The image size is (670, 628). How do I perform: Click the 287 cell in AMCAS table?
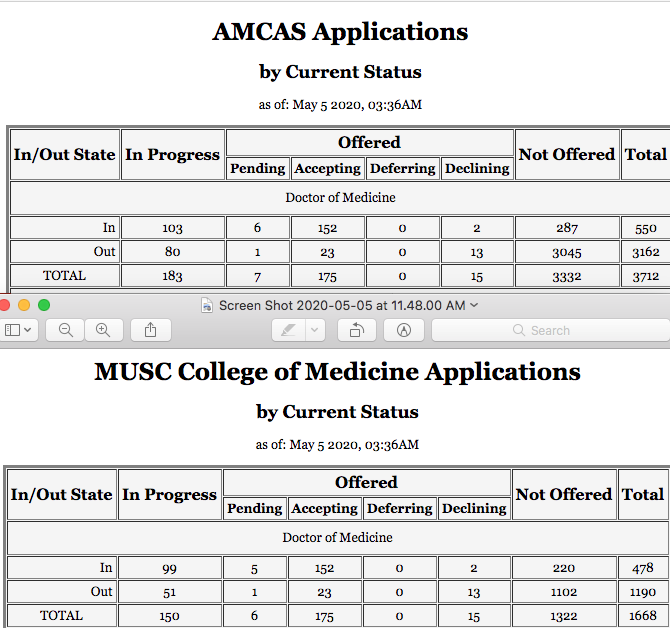567,228
